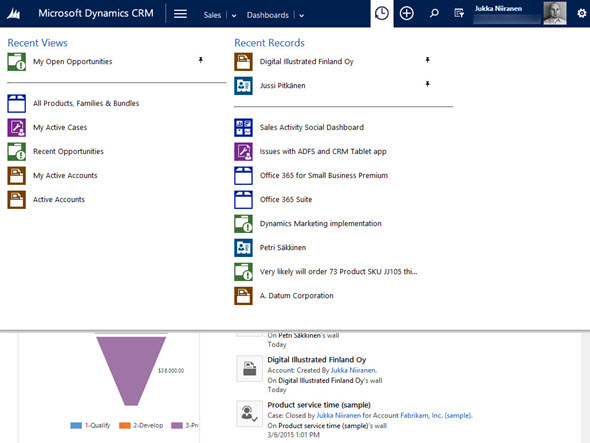The image size is (590, 443).
Task: Open Office 365 Suite record
Action: coord(286,199)
